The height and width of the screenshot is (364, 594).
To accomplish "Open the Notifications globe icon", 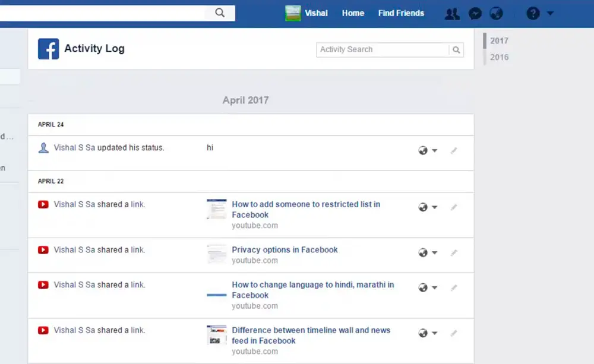I will (496, 13).
